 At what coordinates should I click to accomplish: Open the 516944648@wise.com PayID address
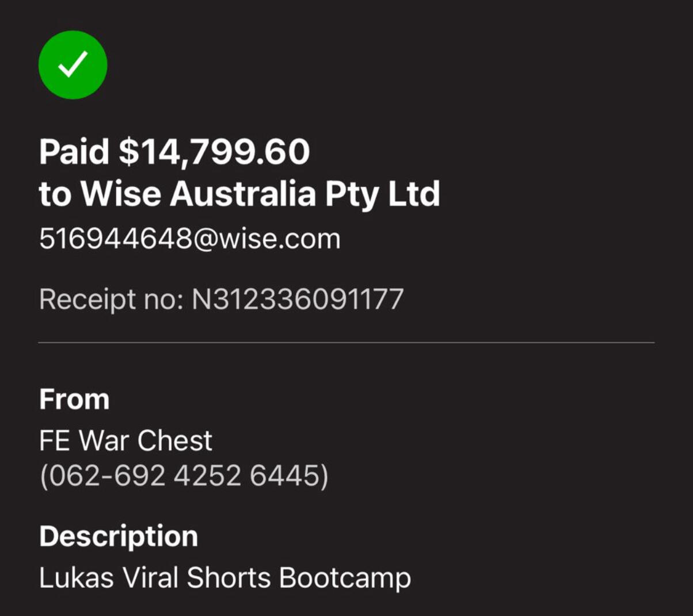tap(190, 239)
